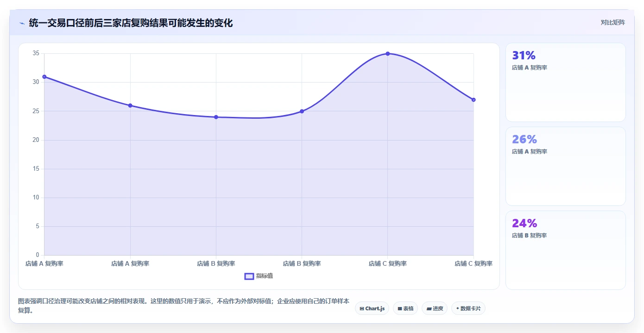Click the y-axis label 20

click(36, 140)
